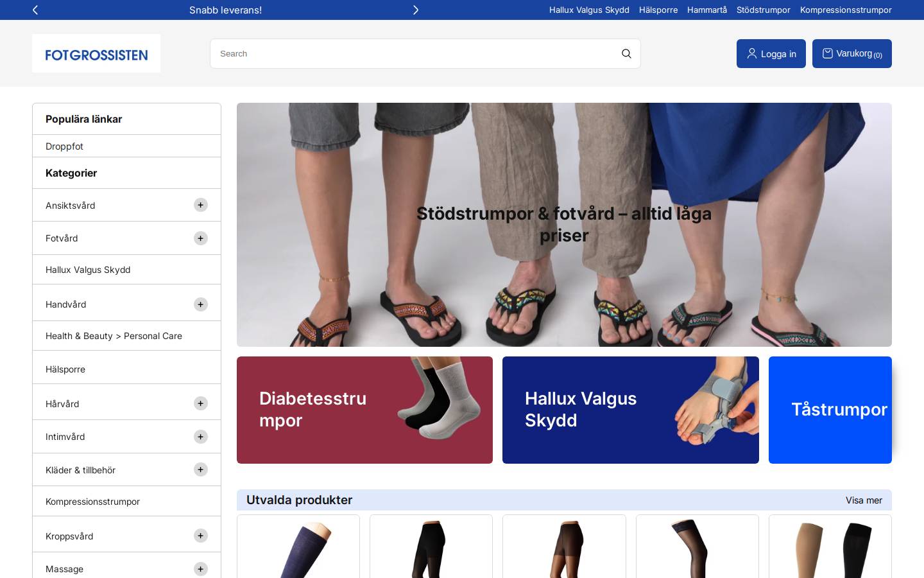Viewport: 924px width, 578px height.
Task: Click the Stödstrumpor & fotvård hero banner
Action: [x=564, y=225]
